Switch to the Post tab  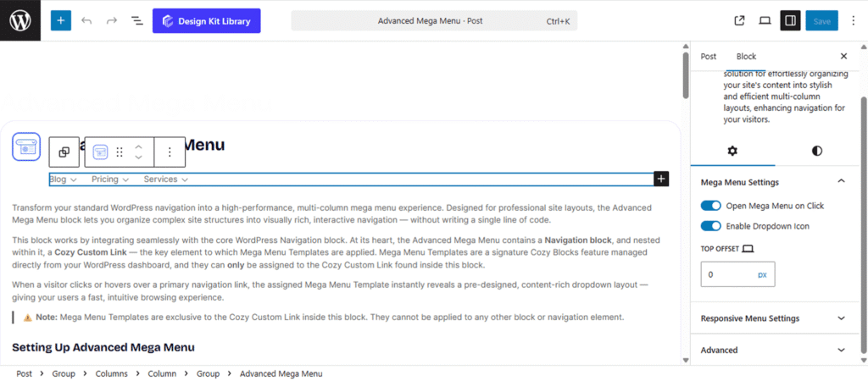[x=709, y=57]
